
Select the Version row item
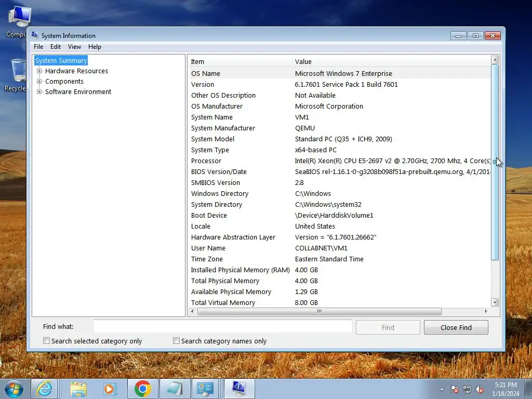click(339, 85)
